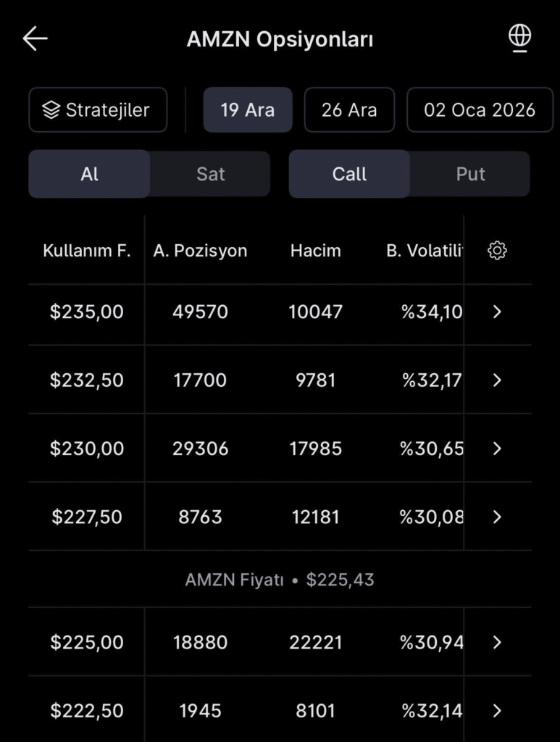Open the globe language icon
560x742 pixels.
point(520,38)
